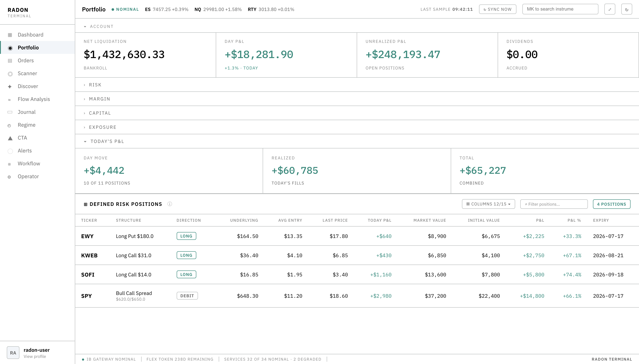The width and height of the screenshot is (639, 364).
Task: Click the Orders sidebar icon
Action: pos(10,61)
